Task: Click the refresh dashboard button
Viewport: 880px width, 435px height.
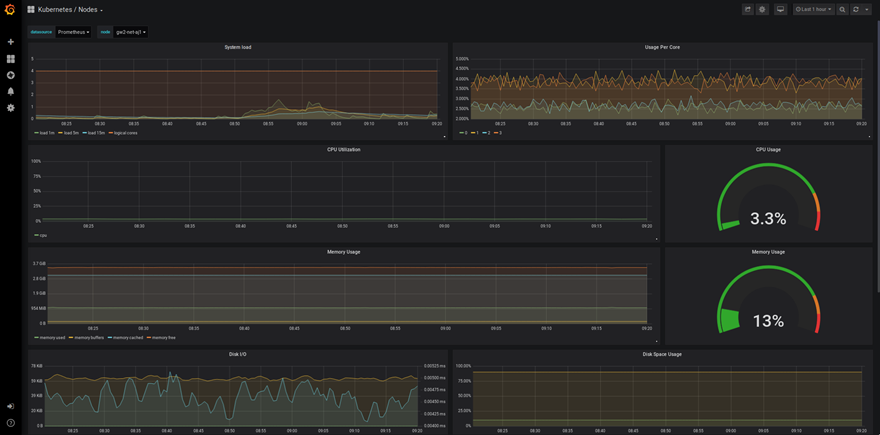Action: (856, 9)
